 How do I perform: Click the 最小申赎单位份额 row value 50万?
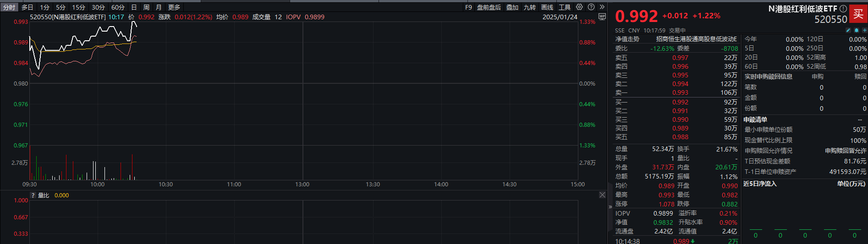point(859,130)
